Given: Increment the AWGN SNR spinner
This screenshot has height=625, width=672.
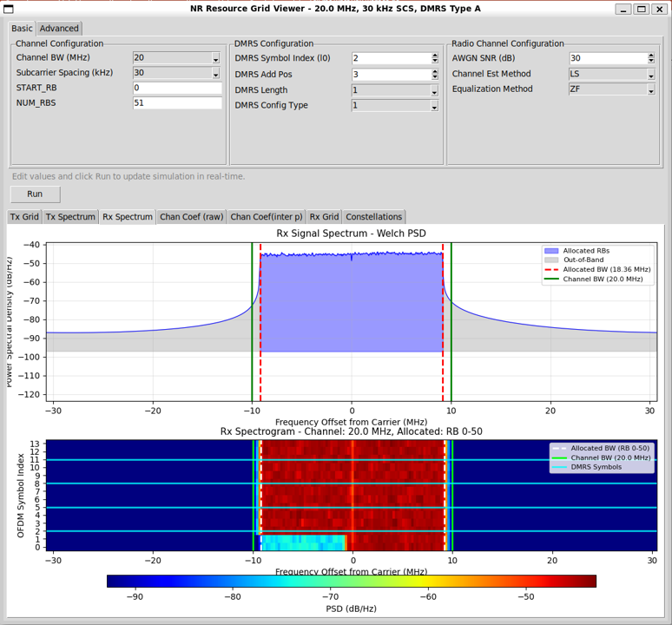Looking at the screenshot, I should [651, 56].
